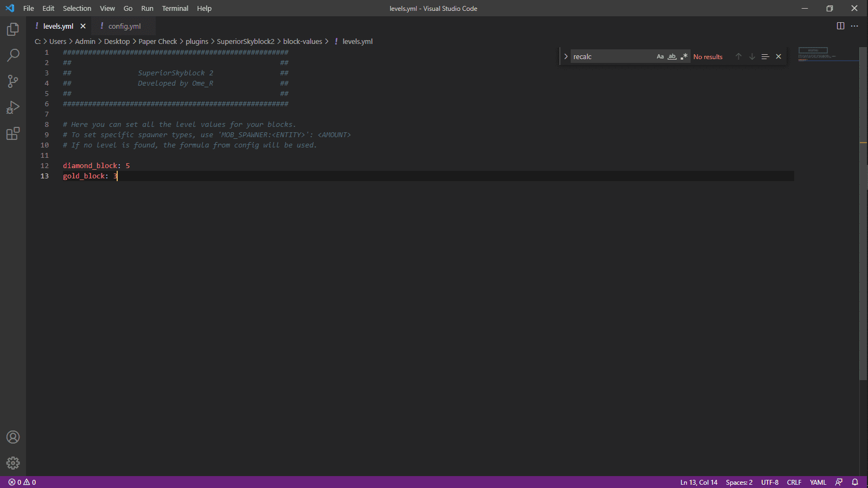This screenshot has width=868, height=488.
Task: Expand the Replace field with toggle arrow
Action: tap(566, 56)
